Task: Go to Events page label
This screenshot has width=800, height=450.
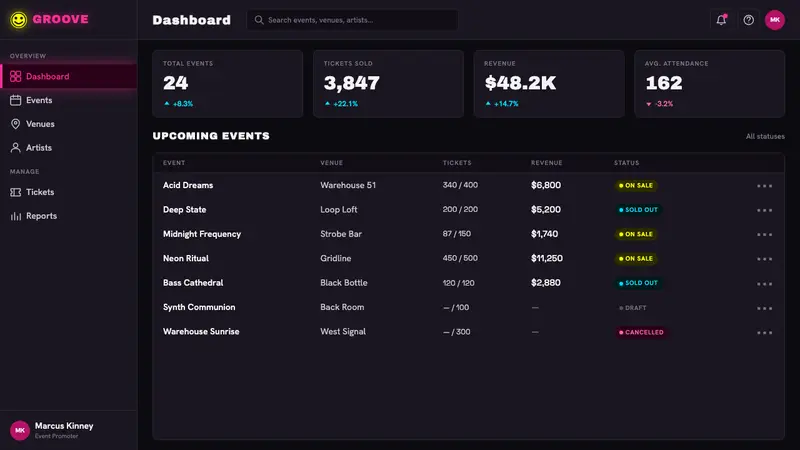Action: pyautogui.click(x=39, y=100)
